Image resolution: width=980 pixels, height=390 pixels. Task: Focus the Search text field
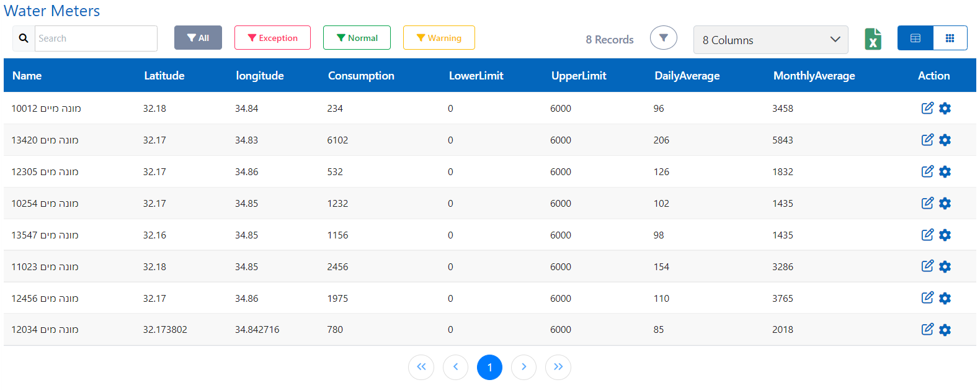pyautogui.click(x=96, y=39)
